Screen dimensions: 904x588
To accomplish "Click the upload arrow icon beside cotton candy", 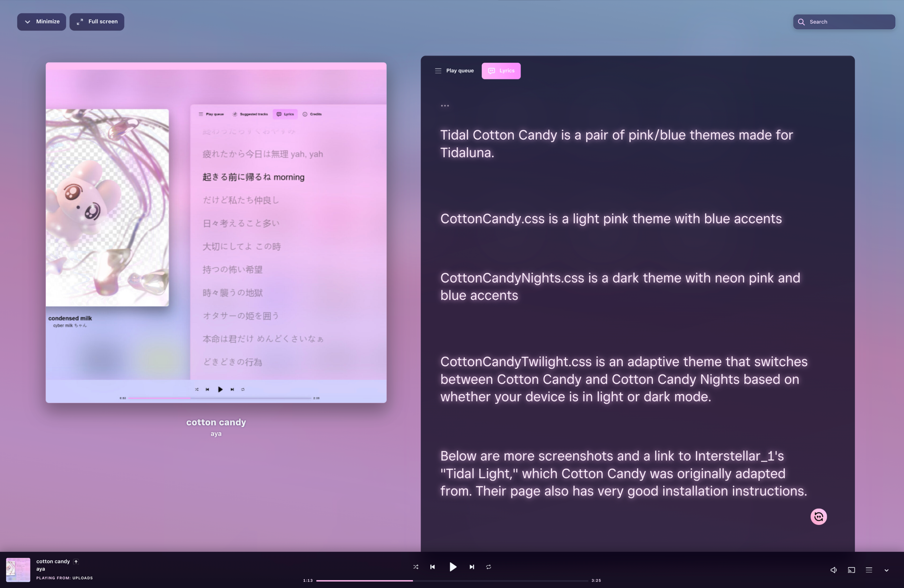I will click(x=76, y=561).
